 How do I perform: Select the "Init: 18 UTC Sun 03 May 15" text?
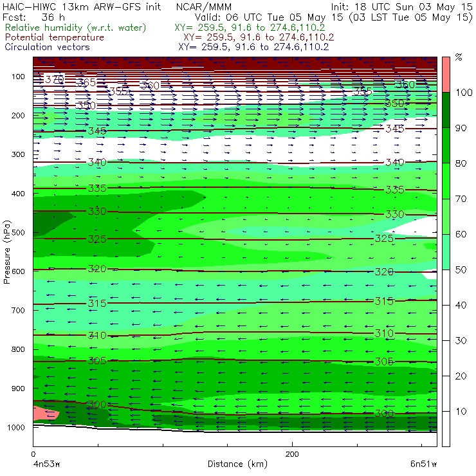click(401, 7)
